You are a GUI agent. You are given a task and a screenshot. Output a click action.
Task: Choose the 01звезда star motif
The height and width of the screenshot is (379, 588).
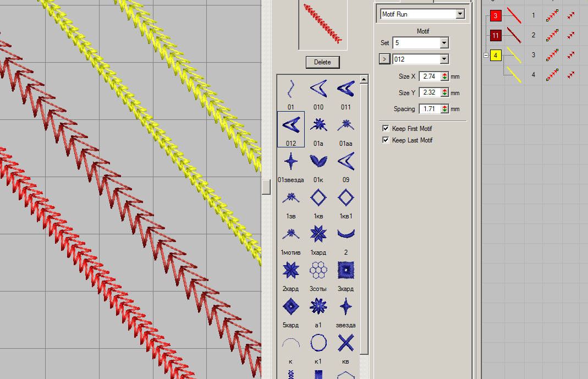point(290,162)
